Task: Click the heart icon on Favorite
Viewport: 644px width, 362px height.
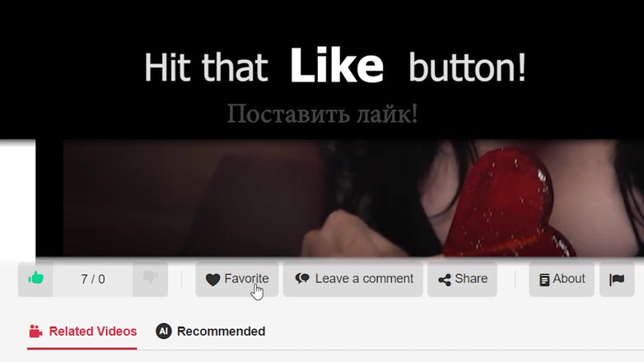Action: (x=212, y=280)
